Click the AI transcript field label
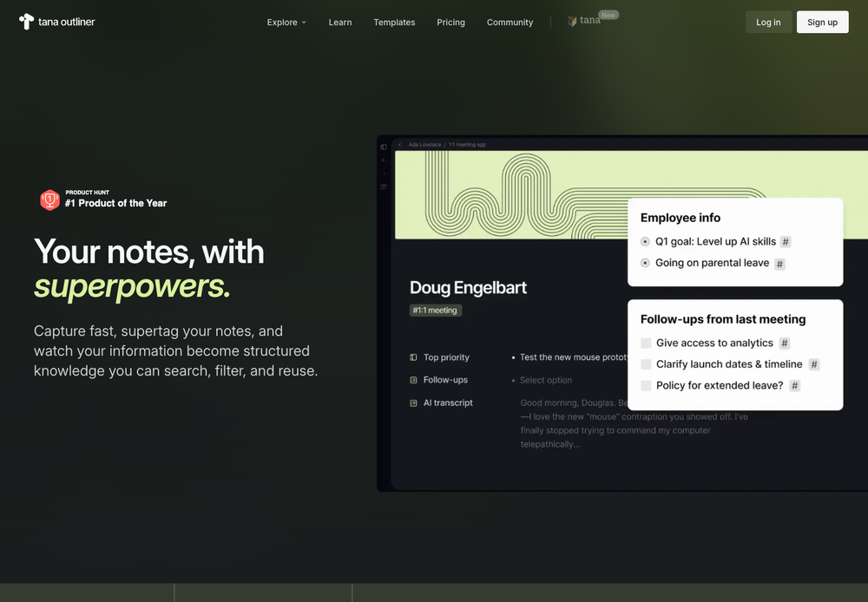 coord(448,402)
